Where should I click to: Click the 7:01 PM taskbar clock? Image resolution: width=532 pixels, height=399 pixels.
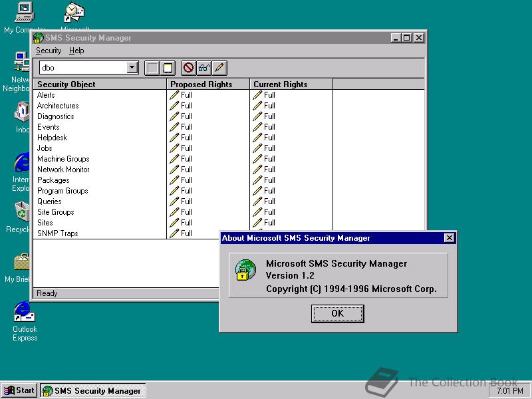[510, 391]
